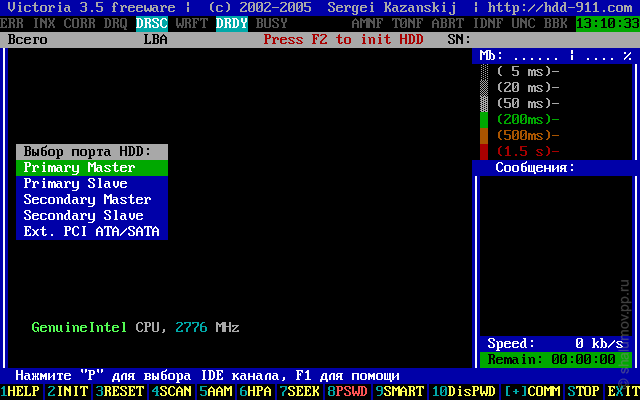Viewport: 640px width, 400px height.
Task: Click the 2776 MHz frequency value
Action: pos(207,327)
